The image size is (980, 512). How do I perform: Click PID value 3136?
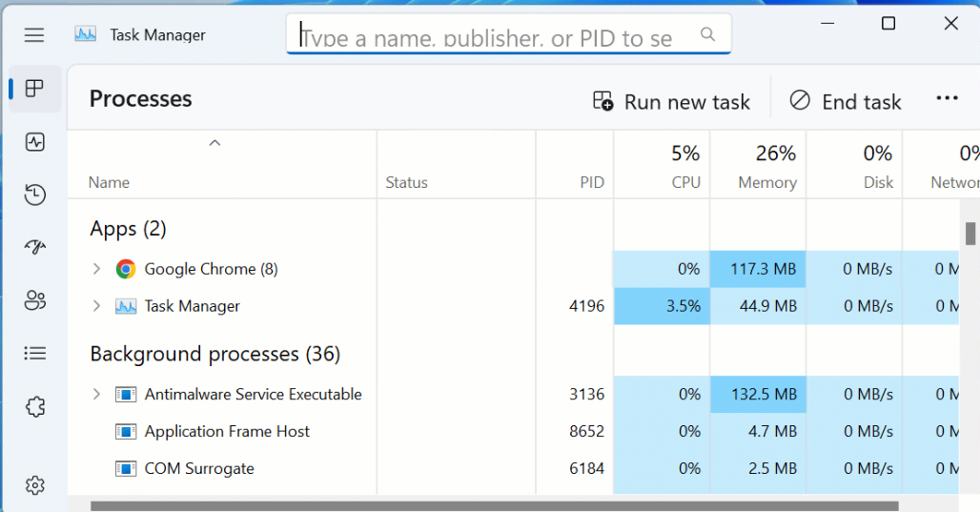586,395
